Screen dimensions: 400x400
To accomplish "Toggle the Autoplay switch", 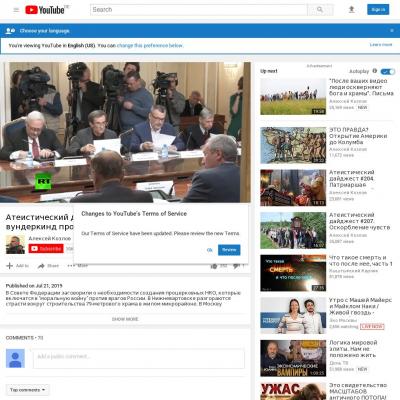I will point(388,71).
